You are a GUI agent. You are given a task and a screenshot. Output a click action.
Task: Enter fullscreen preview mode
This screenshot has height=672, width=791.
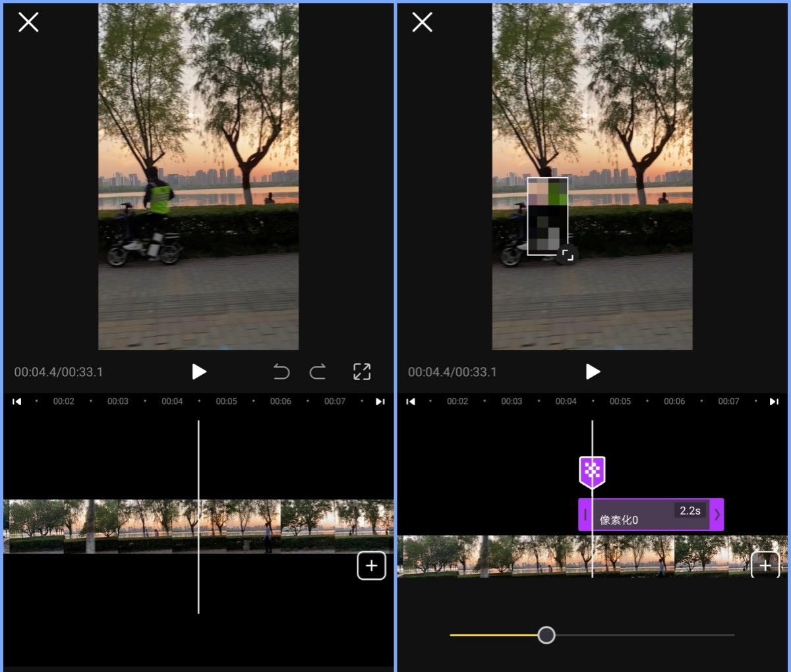click(362, 372)
